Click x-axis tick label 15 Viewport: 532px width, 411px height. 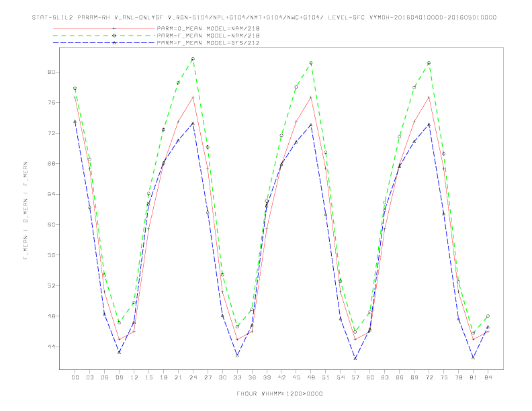pos(148,377)
